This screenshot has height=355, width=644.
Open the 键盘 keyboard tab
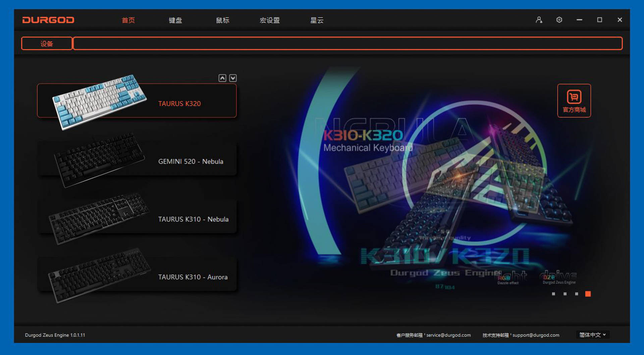pyautogui.click(x=175, y=20)
